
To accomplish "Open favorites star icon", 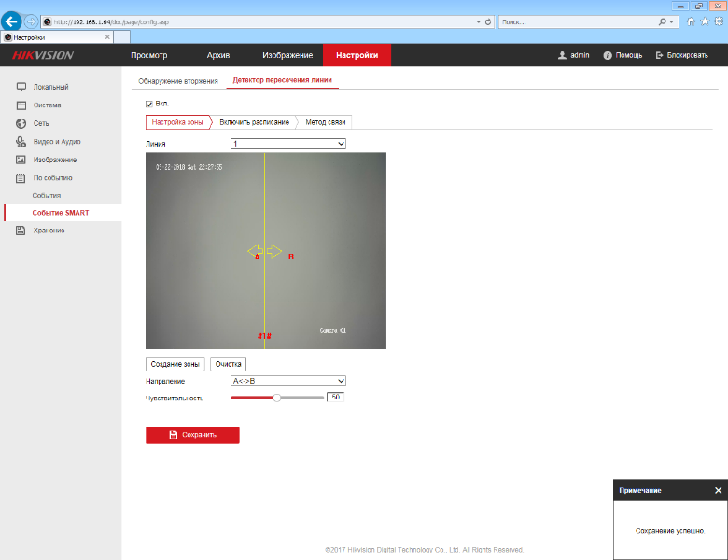I will click(x=705, y=21).
